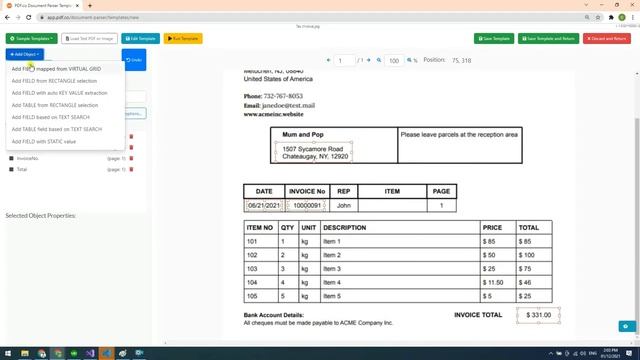Viewport: 640px width, 360px height.
Task: Choose Add FIELD from RECTANGLE selection
Action: pos(54,81)
